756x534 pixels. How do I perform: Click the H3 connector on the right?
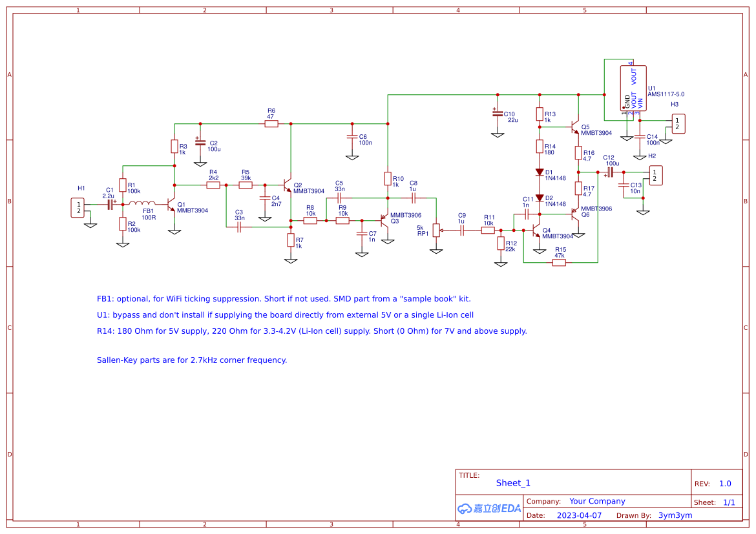coord(680,123)
